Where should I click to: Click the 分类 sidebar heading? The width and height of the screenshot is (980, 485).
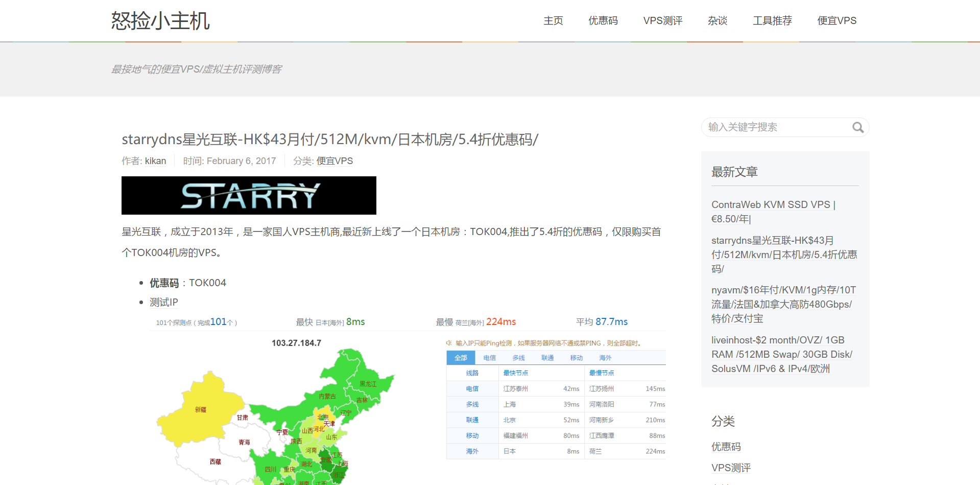click(x=723, y=421)
